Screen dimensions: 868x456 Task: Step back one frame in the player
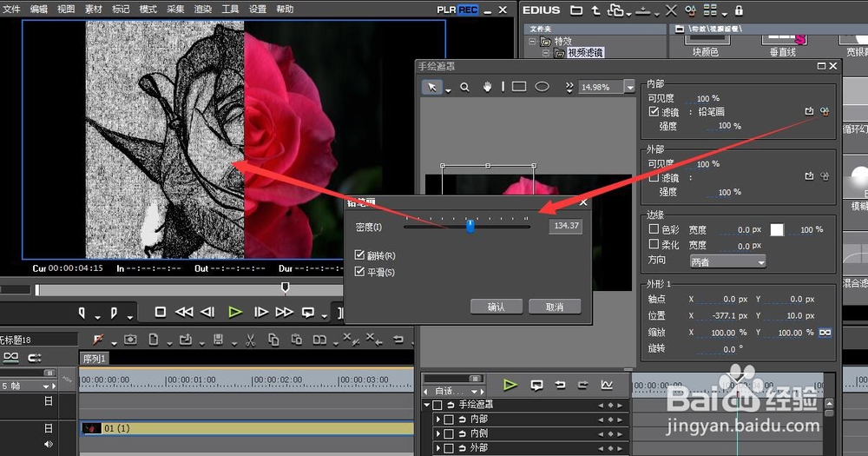click(x=207, y=312)
